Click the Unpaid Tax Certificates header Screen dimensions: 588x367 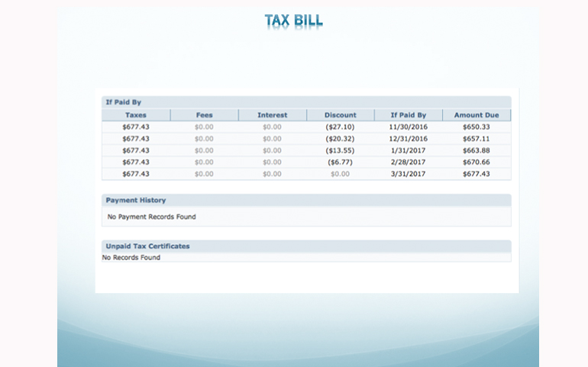148,246
